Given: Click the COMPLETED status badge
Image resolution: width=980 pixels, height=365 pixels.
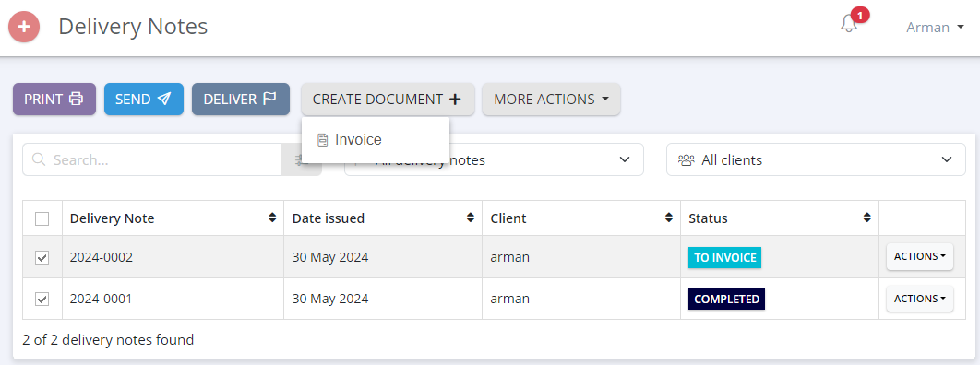Looking at the screenshot, I should [727, 299].
